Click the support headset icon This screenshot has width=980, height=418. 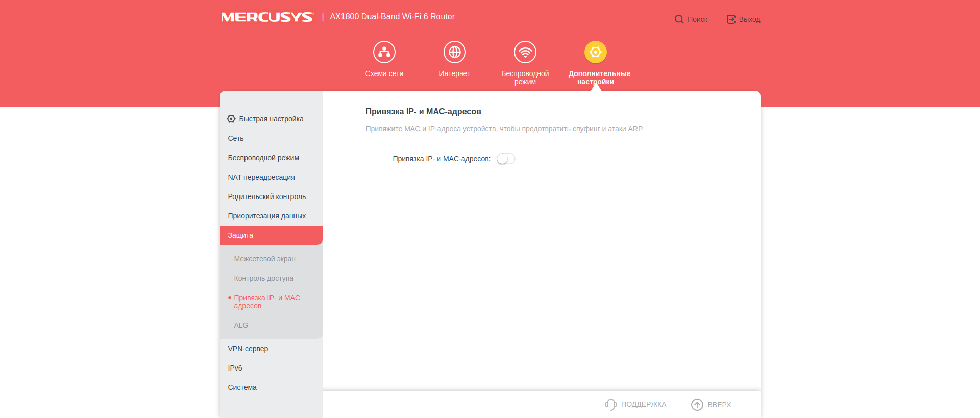click(x=610, y=404)
